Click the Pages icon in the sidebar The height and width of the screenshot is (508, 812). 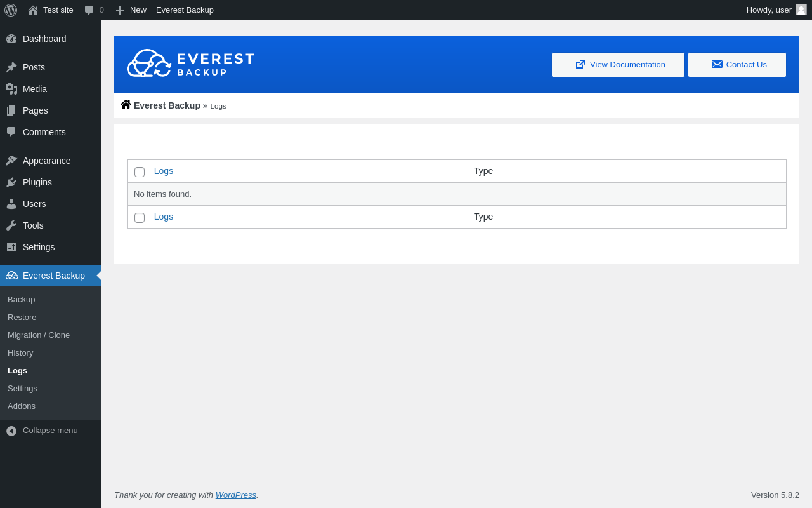click(x=11, y=110)
